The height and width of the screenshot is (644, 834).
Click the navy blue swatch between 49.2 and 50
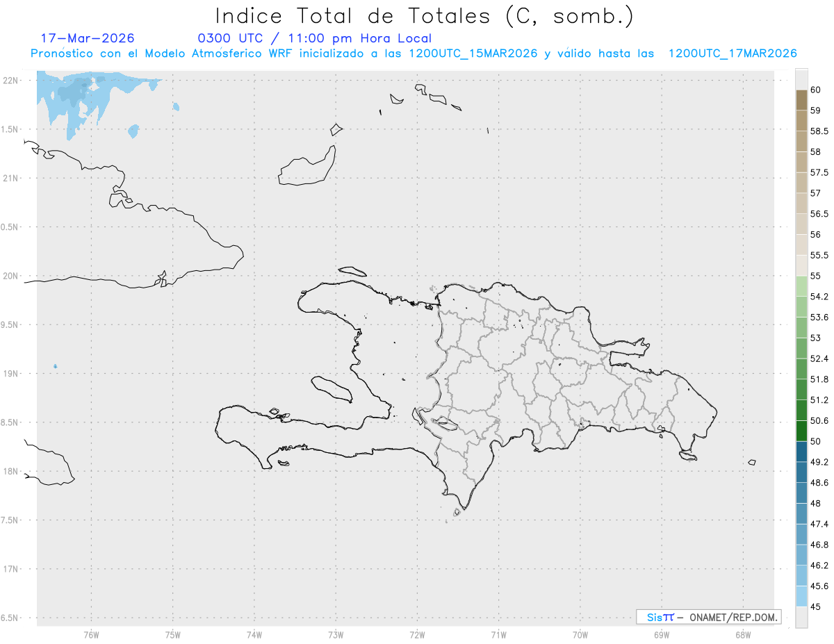click(x=801, y=452)
